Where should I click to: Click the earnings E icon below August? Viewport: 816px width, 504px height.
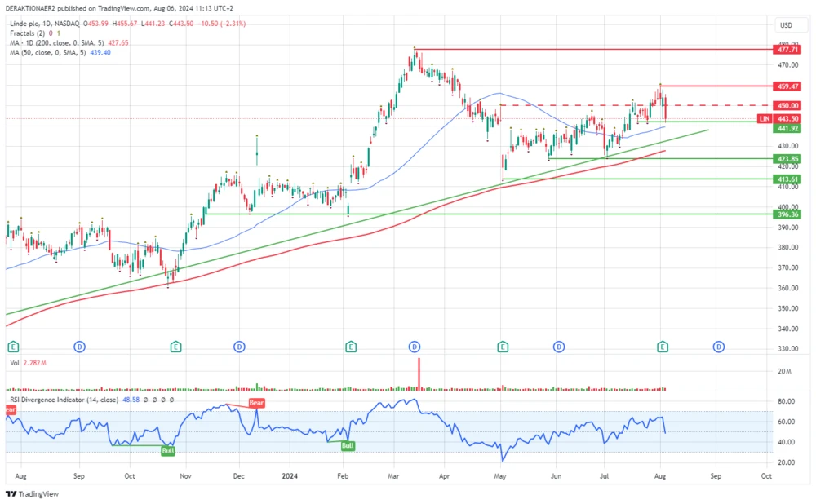tap(662, 347)
